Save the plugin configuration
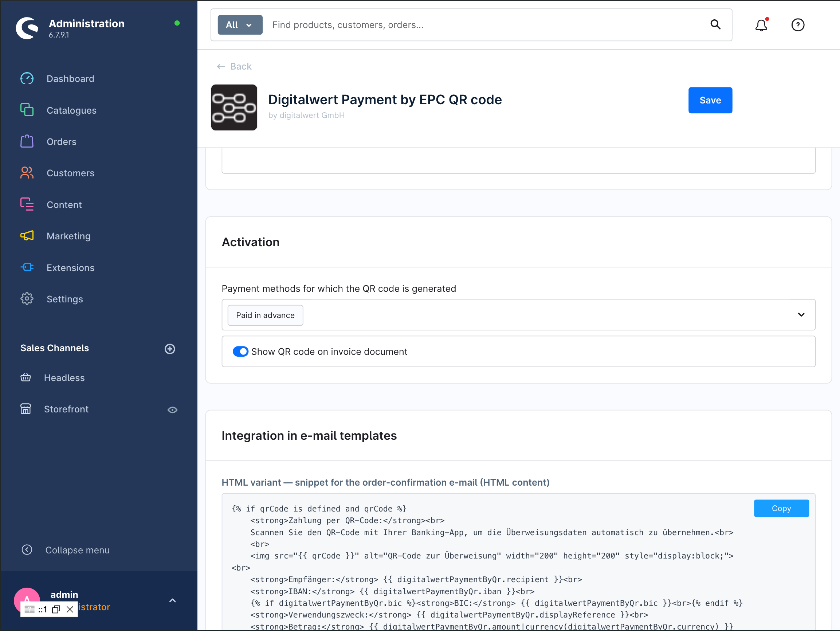840x631 pixels. click(x=710, y=100)
